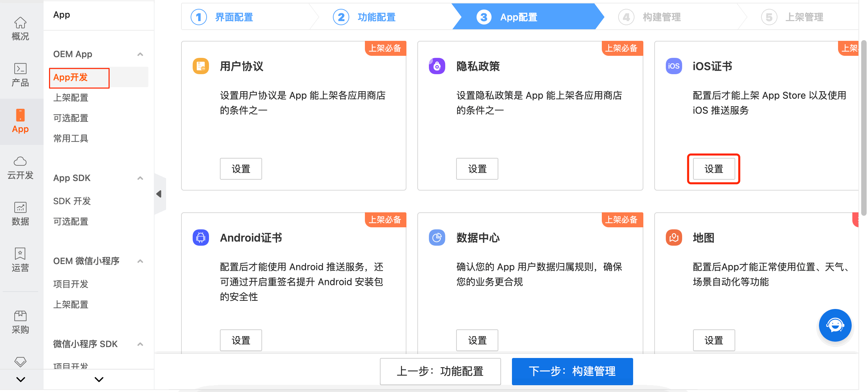Click the 用户协议 document icon
Screen dimensions: 868x392
pyautogui.click(x=200, y=66)
